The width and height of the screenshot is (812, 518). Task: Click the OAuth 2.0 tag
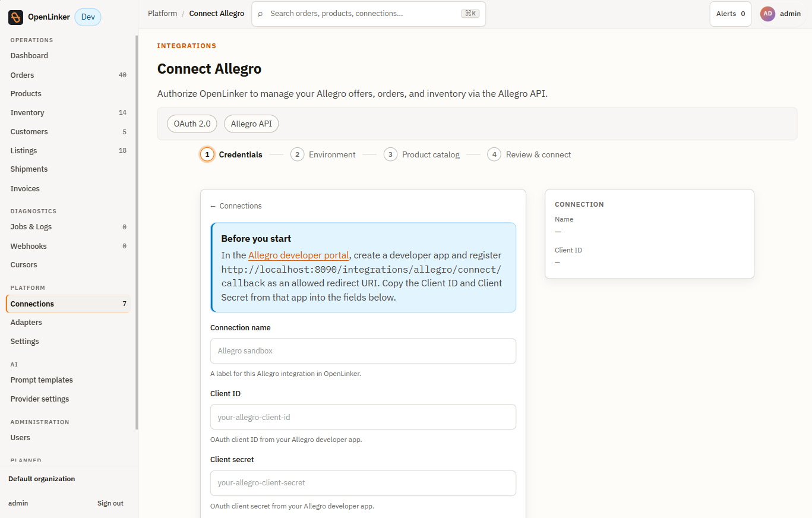[x=192, y=124]
